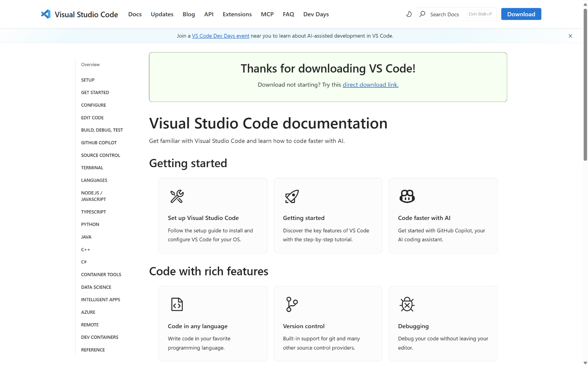Click the code file icon
Image resolution: width=588 pixels, height=367 pixels.
[x=177, y=304]
